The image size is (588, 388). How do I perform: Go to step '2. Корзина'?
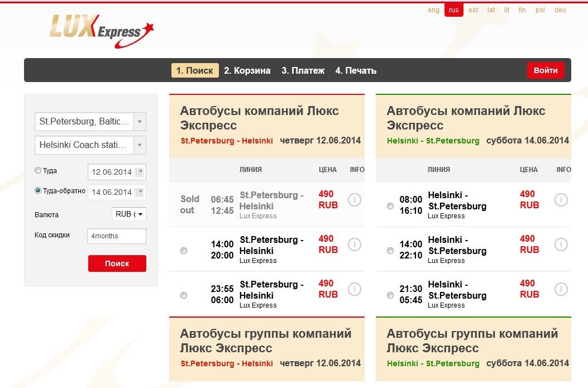pyautogui.click(x=247, y=71)
